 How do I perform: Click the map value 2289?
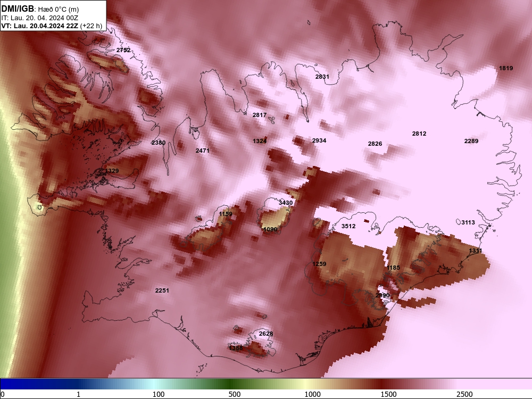click(471, 141)
